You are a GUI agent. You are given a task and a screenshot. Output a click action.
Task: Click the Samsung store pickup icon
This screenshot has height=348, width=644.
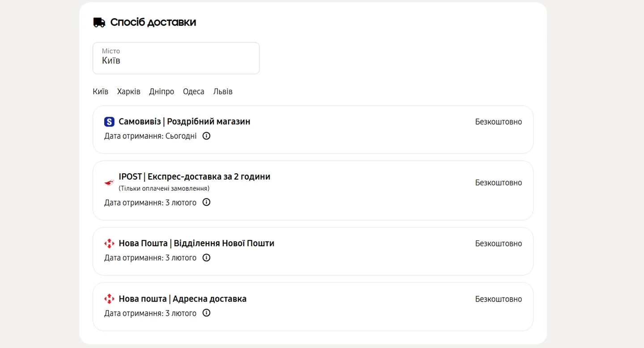click(x=109, y=122)
